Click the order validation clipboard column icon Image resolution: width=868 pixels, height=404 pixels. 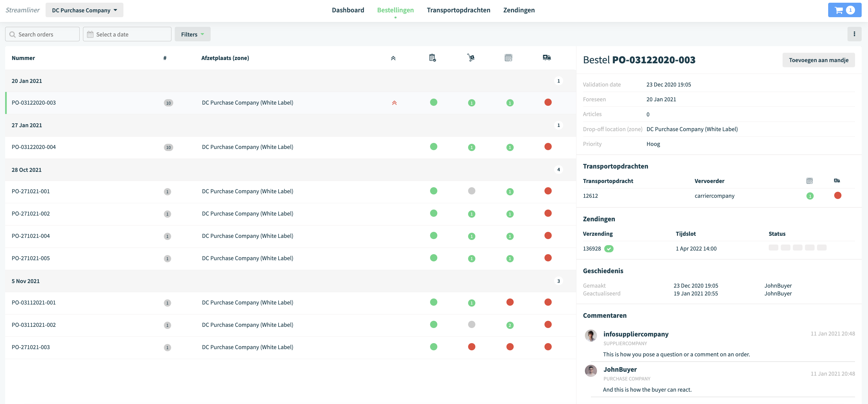tap(433, 58)
